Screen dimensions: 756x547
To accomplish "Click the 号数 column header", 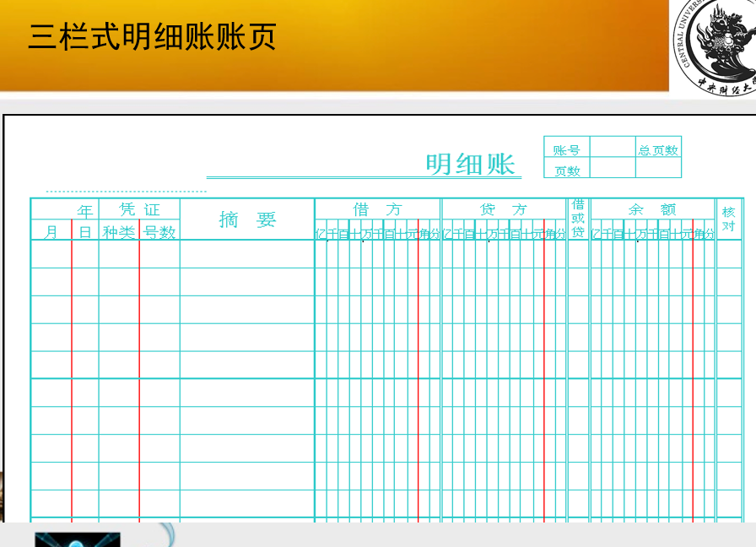I will click(x=159, y=230).
